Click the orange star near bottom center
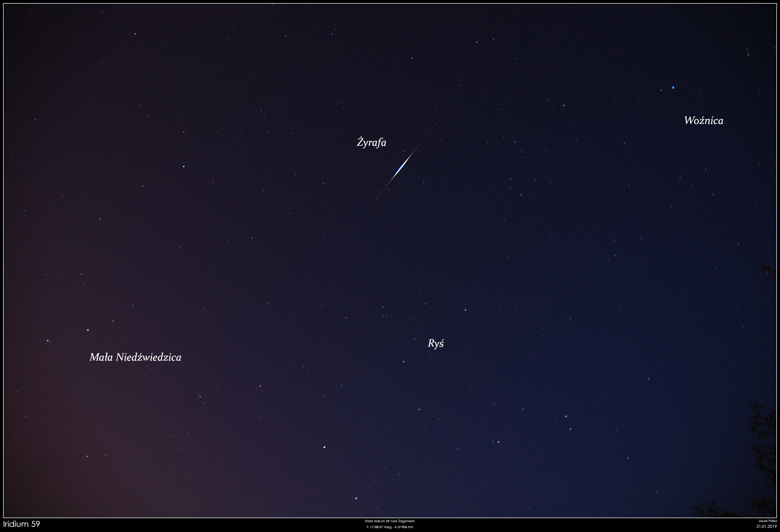This screenshot has width=780, height=532. point(324,447)
